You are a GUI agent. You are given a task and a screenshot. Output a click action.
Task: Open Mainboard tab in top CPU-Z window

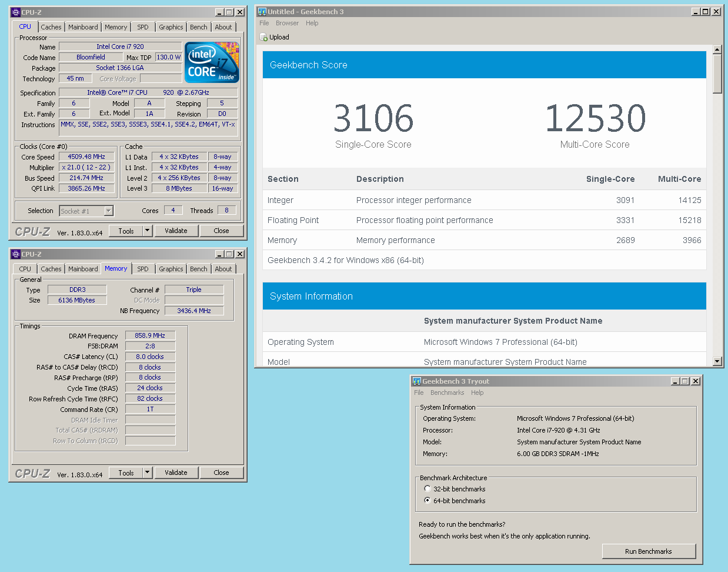point(83,27)
